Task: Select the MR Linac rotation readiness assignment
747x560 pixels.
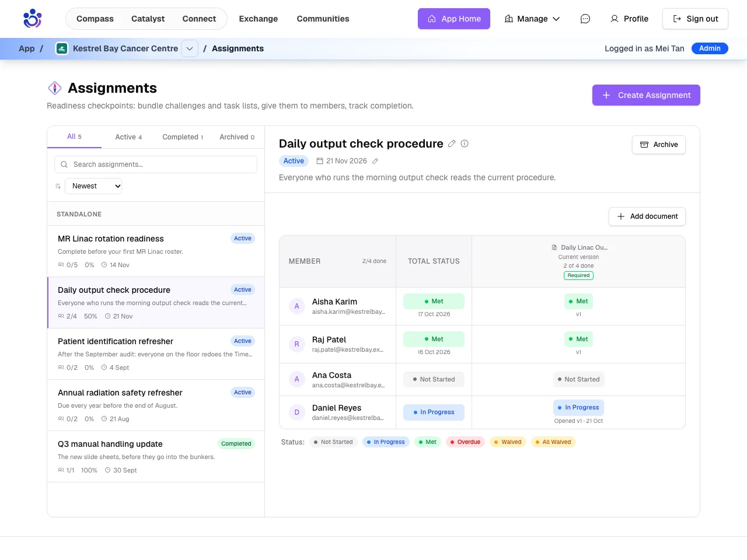Action: (156, 251)
